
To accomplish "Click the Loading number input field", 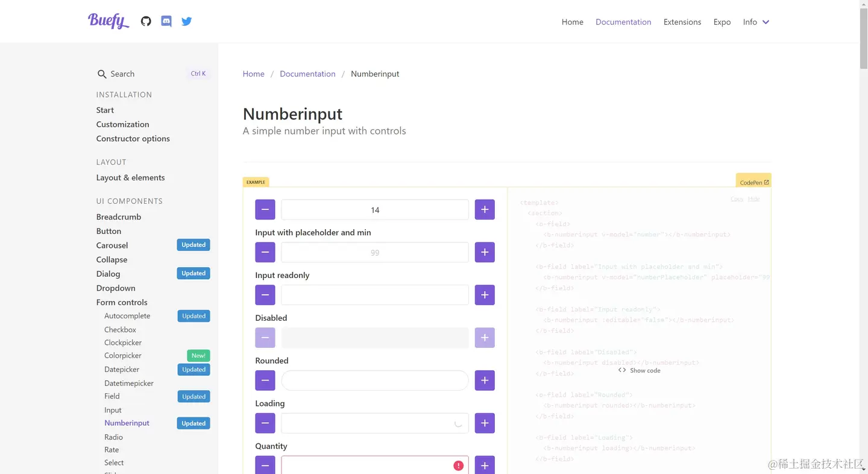I will [x=375, y=423].
